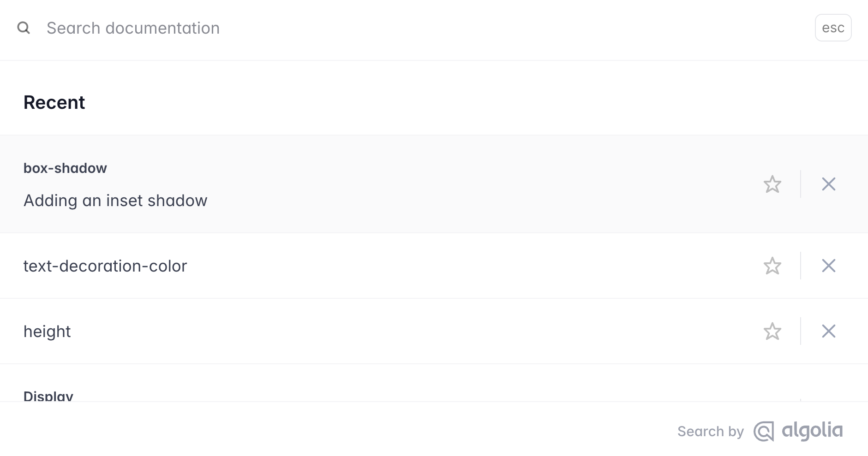Click the Algolia logo icon
The height and width of the screenshot is (456, 868).
764,432
